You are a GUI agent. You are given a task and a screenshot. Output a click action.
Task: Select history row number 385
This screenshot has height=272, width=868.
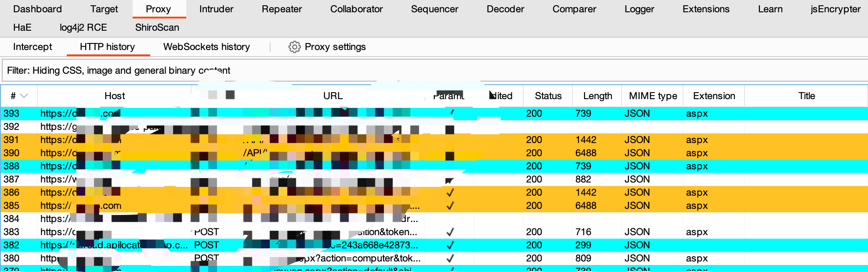click(x=434, y=205)
